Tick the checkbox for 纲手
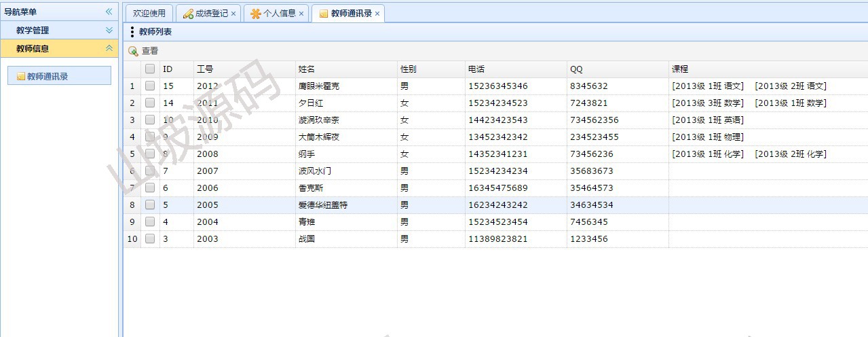The height and width of the screenshot is (337, 868). point(150,154)
